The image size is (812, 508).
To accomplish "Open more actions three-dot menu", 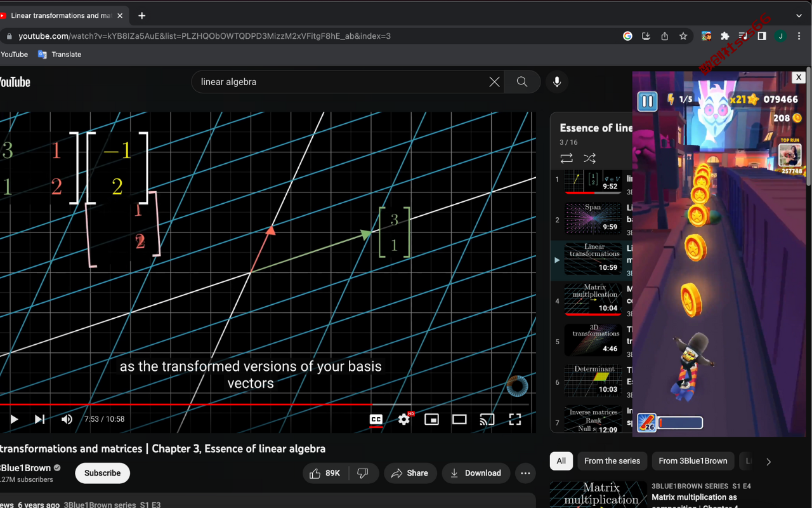I will point(525,473).
